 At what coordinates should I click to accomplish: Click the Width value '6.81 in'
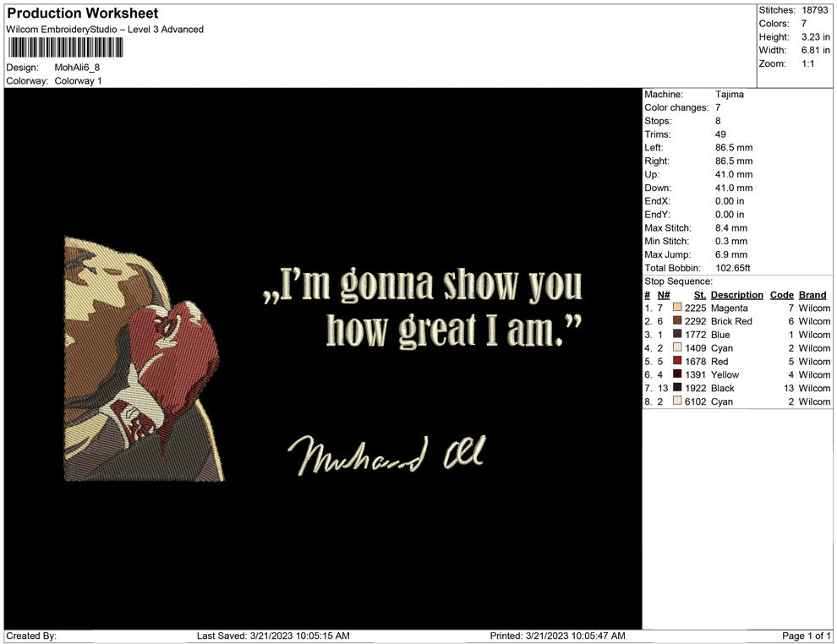point(815,50)
